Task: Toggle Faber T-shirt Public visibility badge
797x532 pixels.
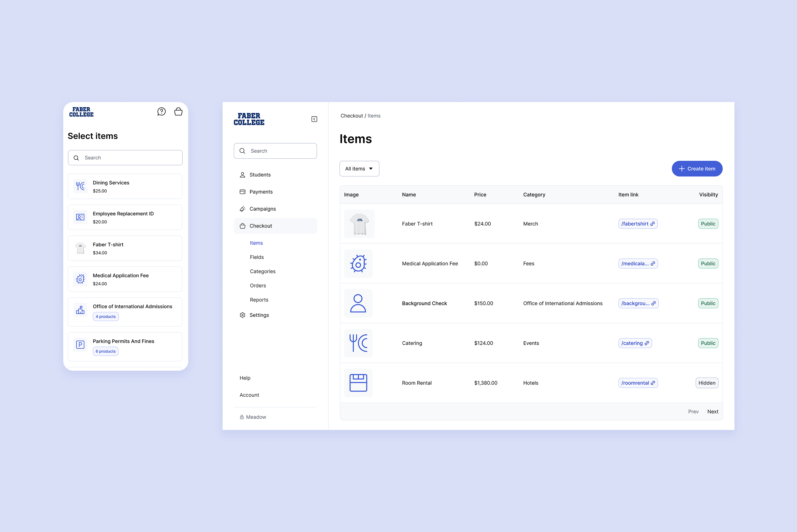Action: (708, 224)
